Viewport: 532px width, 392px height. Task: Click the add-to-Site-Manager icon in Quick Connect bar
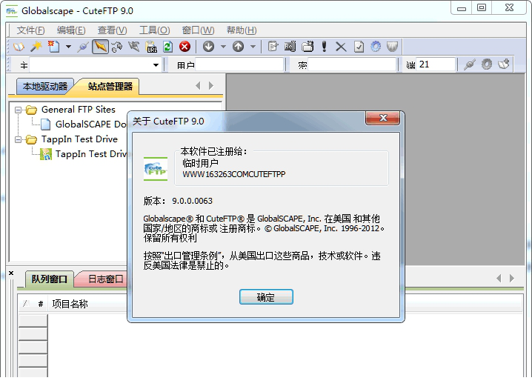[x=504, y=64]
